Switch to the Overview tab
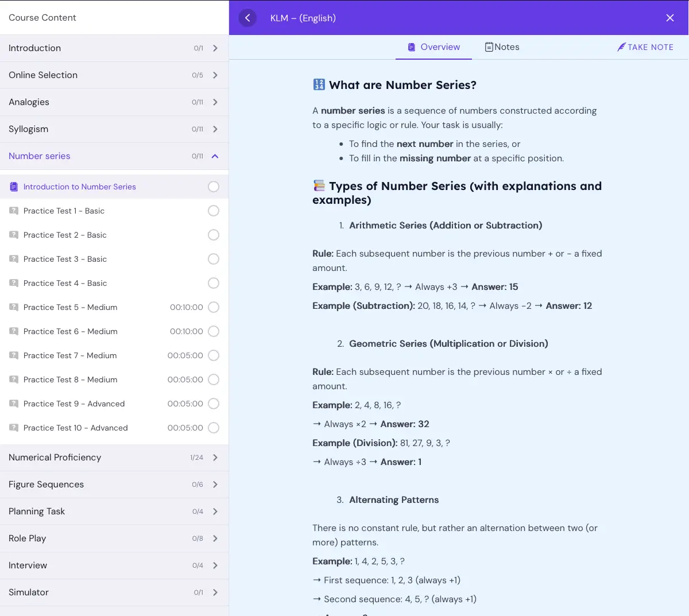The image size is (689, 616). pyautogui.click(x=433, y=47)
